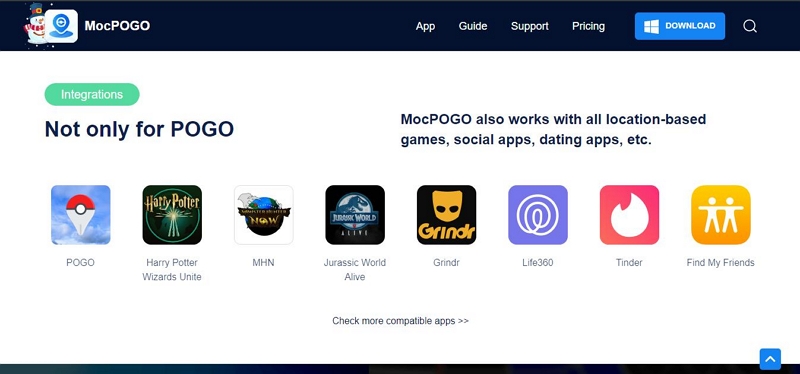Click the Harry Potter Wizards Unite label
The image size is (800, 374).
pyautogui.click(x=172, y=270)
